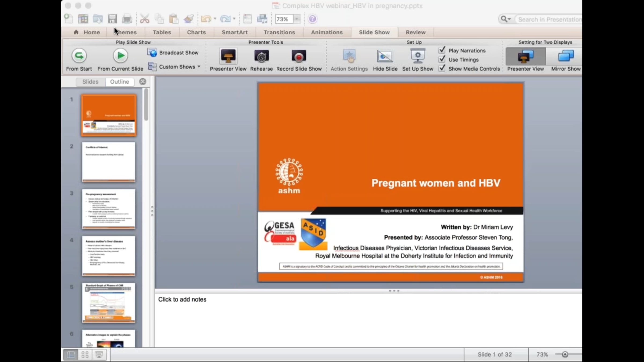Start slideshow From Start
644x362 pixels.
point(79,56)
